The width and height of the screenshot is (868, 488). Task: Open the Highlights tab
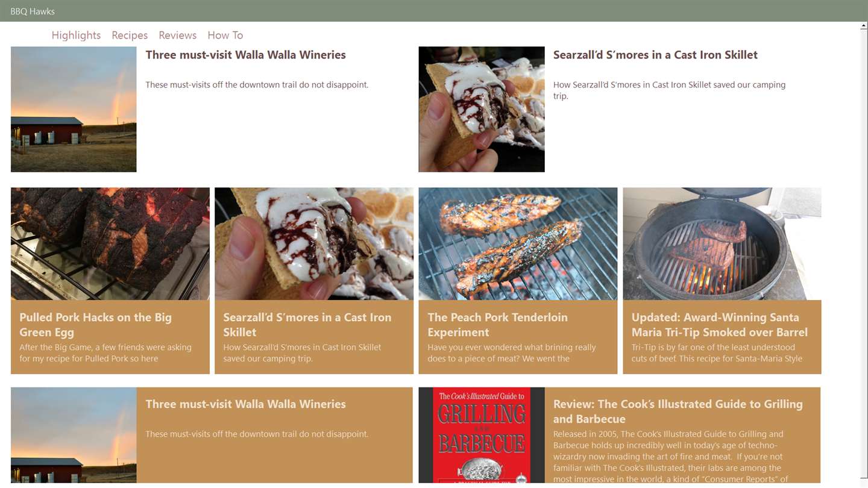pyautogui.click(x=76, y=35)
